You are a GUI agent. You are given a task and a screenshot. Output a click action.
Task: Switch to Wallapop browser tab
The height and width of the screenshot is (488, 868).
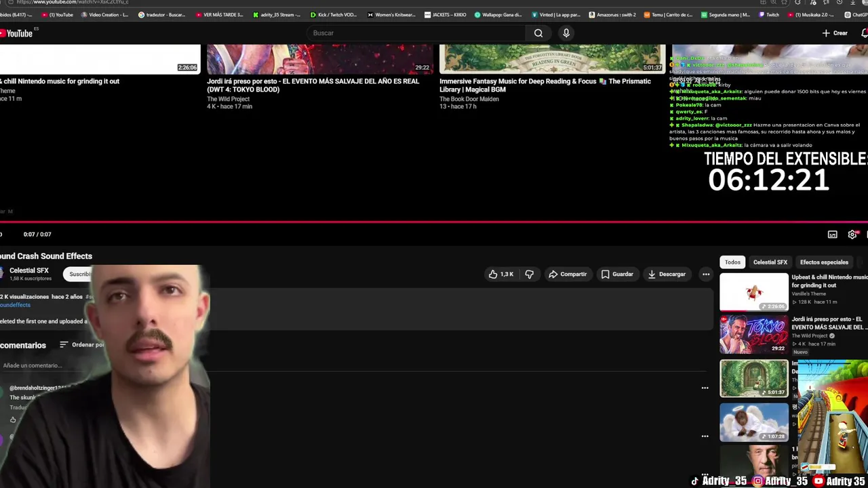498,15
